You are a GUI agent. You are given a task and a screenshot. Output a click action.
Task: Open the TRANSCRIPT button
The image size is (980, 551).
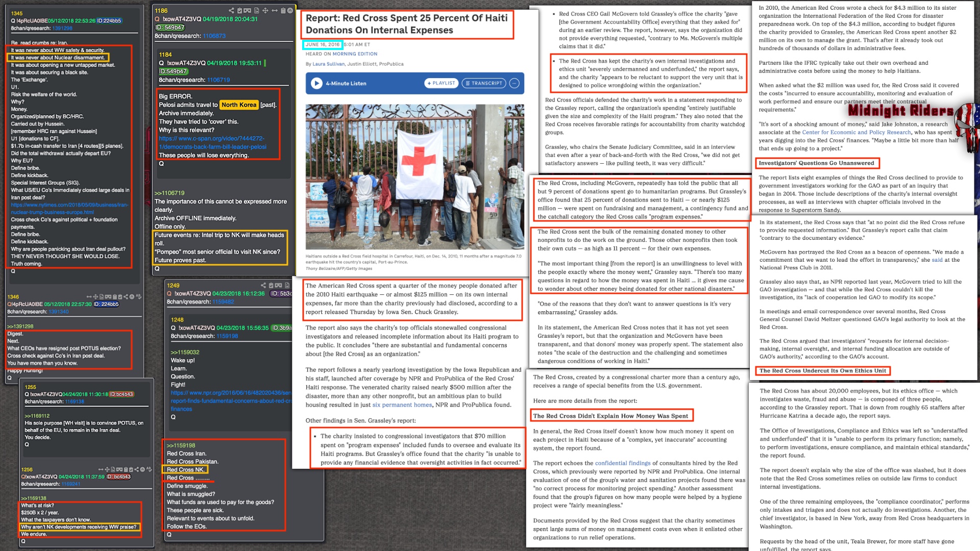click(x=484, y=83)
